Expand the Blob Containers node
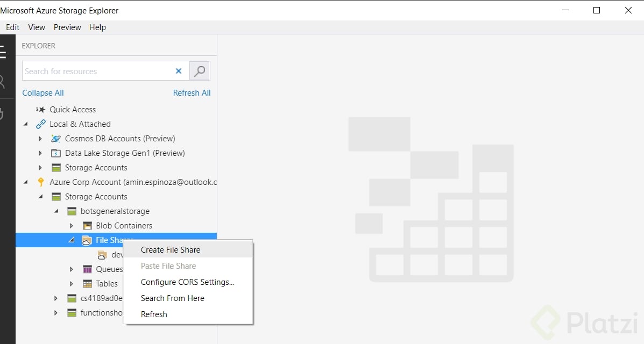Image resolution: width=644 pixels, height=344 pixels. click(x=72, y=226)
